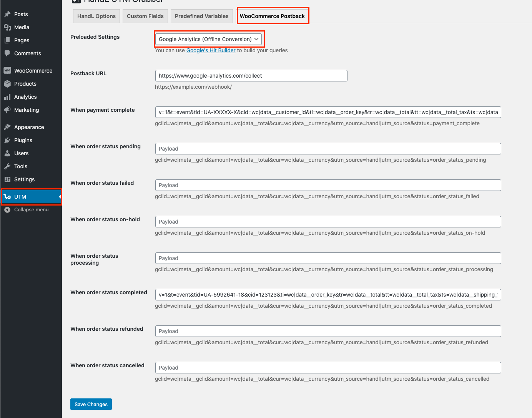This screenshot has width=532, height=418.
Task: Click the Save Changes button
Action: pyautogui.click(x=91, y=404)
